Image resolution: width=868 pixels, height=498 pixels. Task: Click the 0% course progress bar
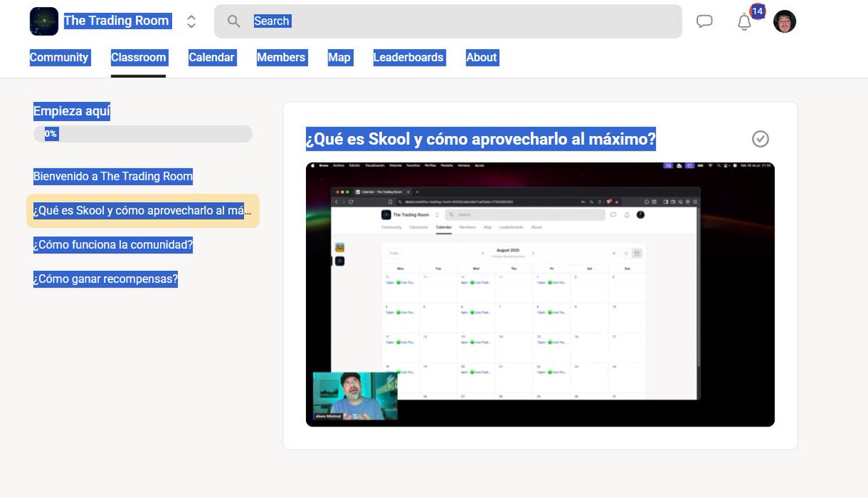pyautogui.click(x=142, y=134)
